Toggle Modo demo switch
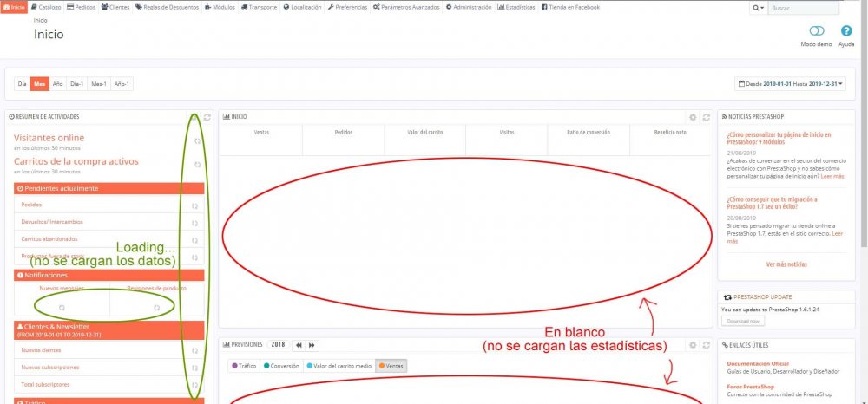Viewport: 868px width, 404px height. (817, 36)
